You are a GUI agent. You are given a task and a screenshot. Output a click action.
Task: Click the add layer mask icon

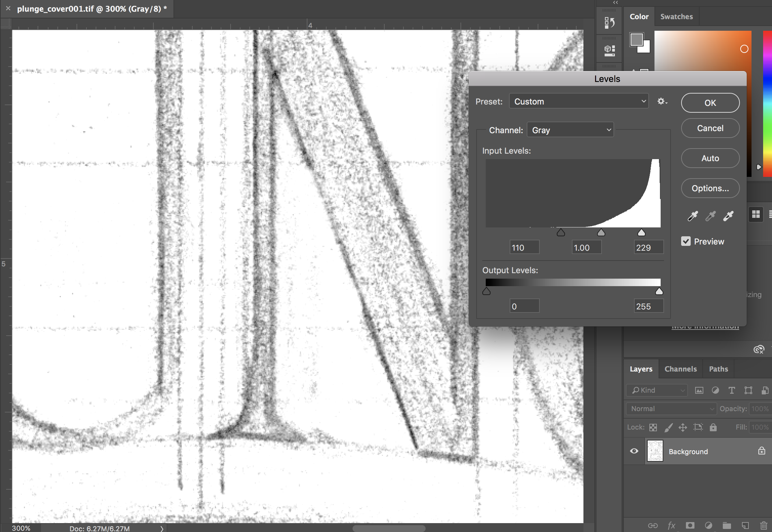(690, 525)
